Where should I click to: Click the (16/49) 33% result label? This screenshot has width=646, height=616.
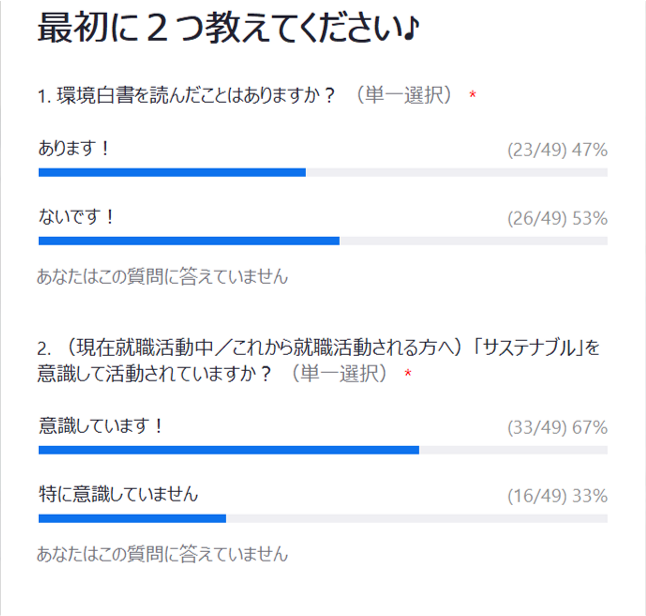click(557, 496)
